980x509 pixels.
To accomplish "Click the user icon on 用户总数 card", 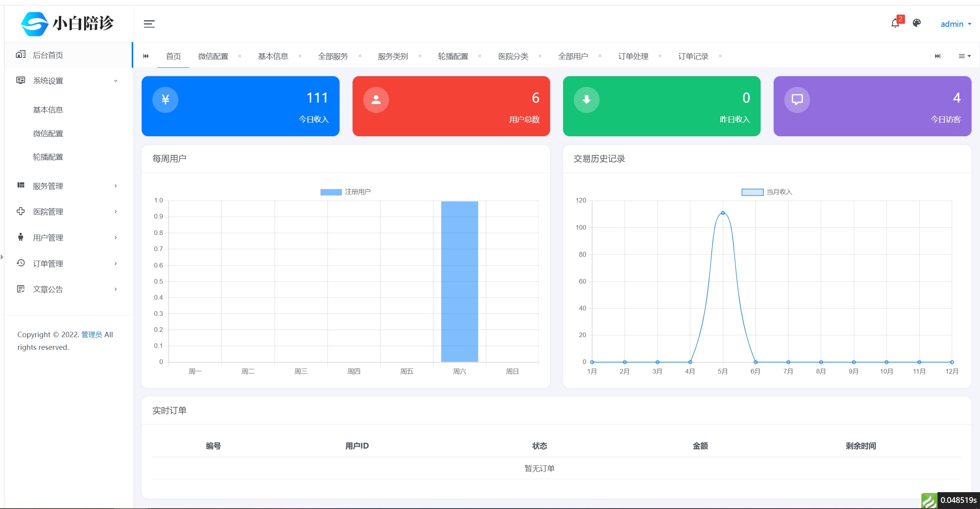I will coord(376,100).
